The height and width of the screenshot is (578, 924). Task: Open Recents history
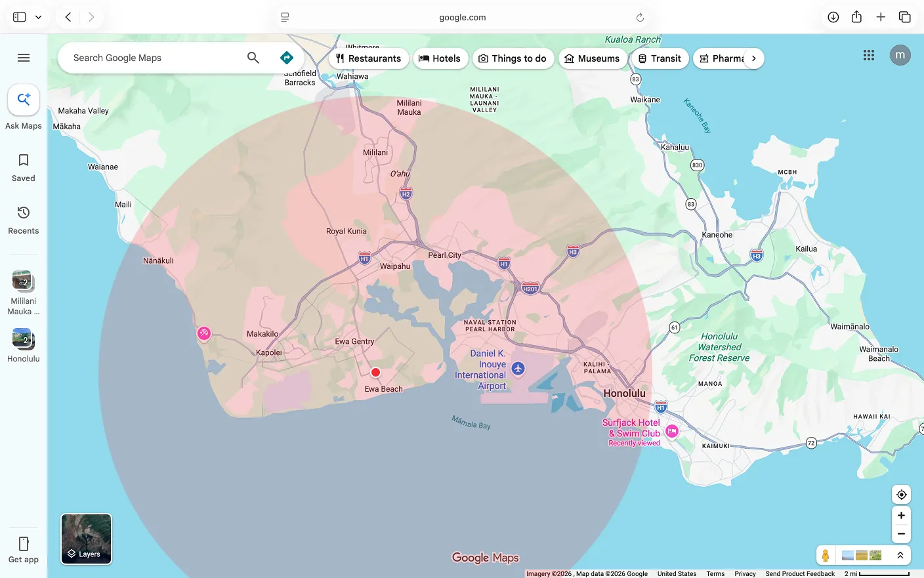24,220
